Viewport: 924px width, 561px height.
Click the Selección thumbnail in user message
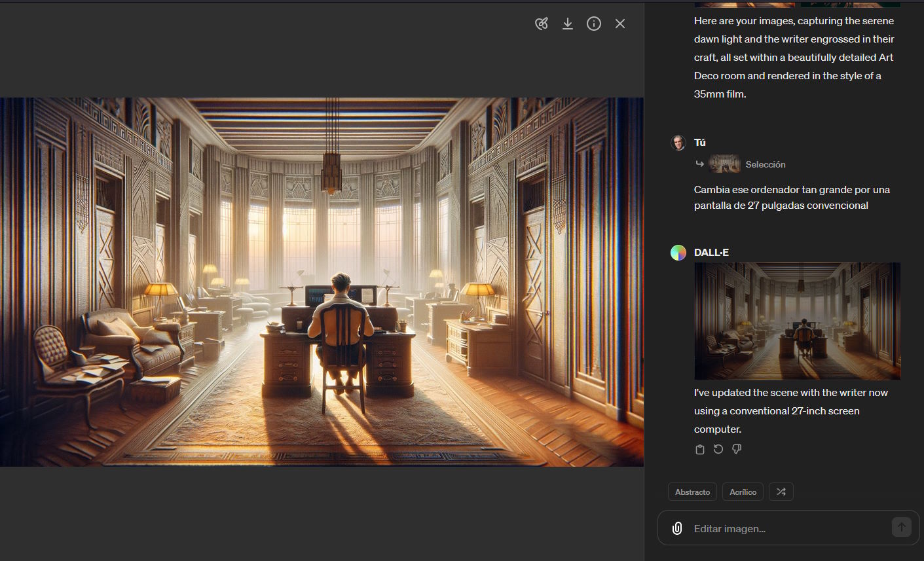pos(724,164)
